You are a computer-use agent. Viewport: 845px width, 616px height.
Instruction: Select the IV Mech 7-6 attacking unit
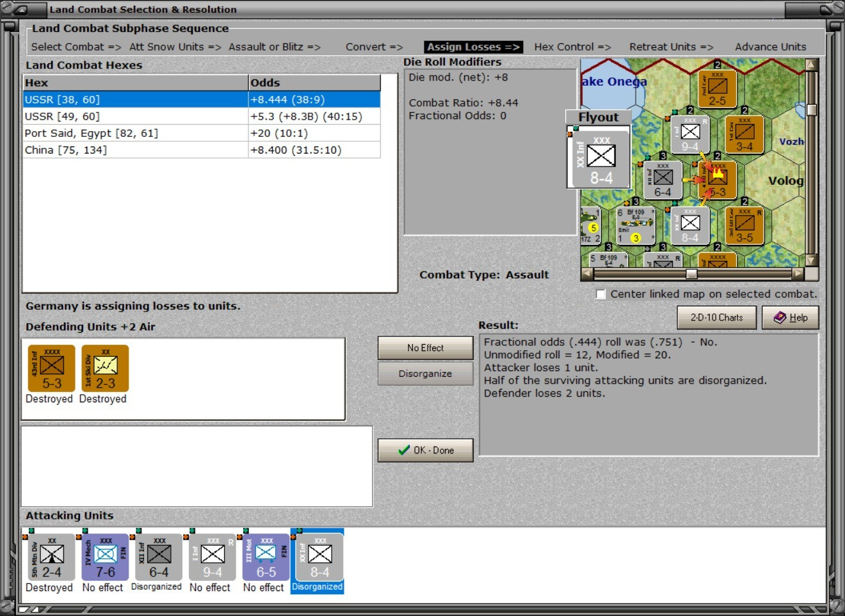[105, 557]
